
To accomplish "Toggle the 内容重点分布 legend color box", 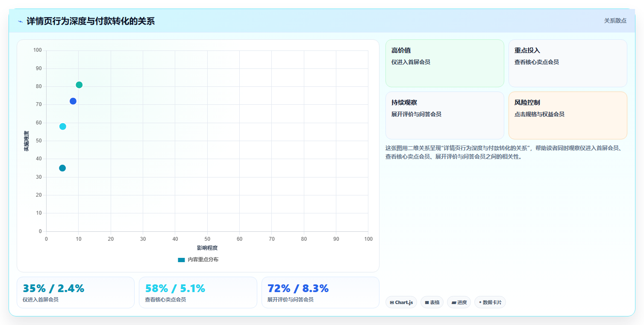I will click(x=182, y=260).
